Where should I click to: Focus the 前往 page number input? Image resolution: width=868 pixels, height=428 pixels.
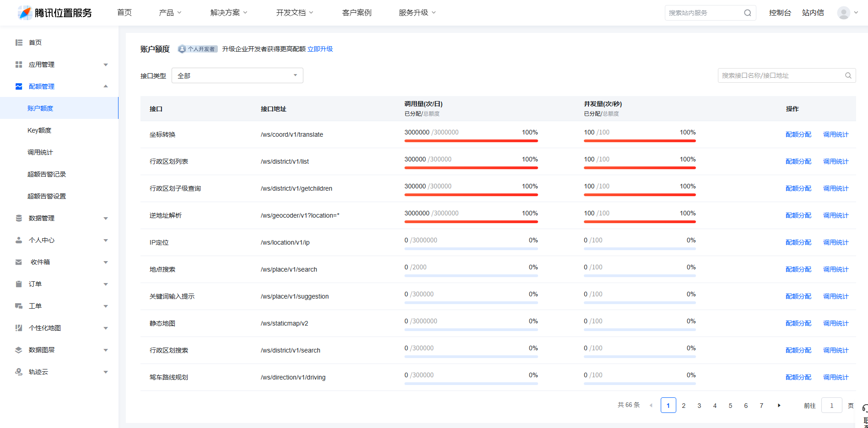tap(831, 405)
